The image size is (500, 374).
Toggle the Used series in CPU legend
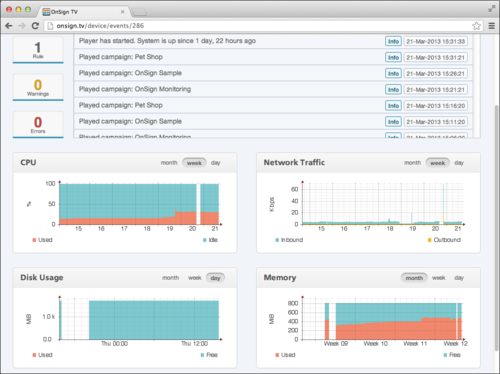point(42,240)
